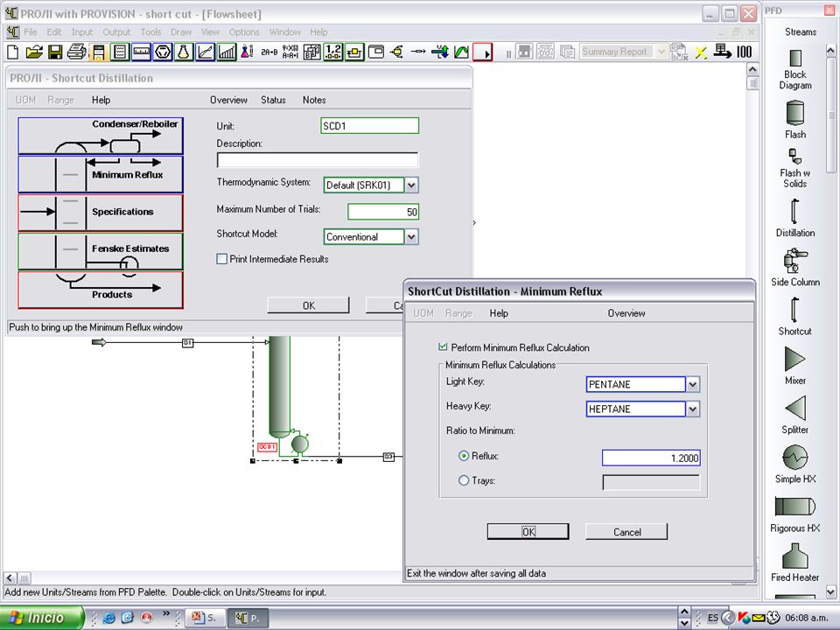Save the simulation with the floppy disk icon
Screen dimensions: 840x630
(55, 52)
